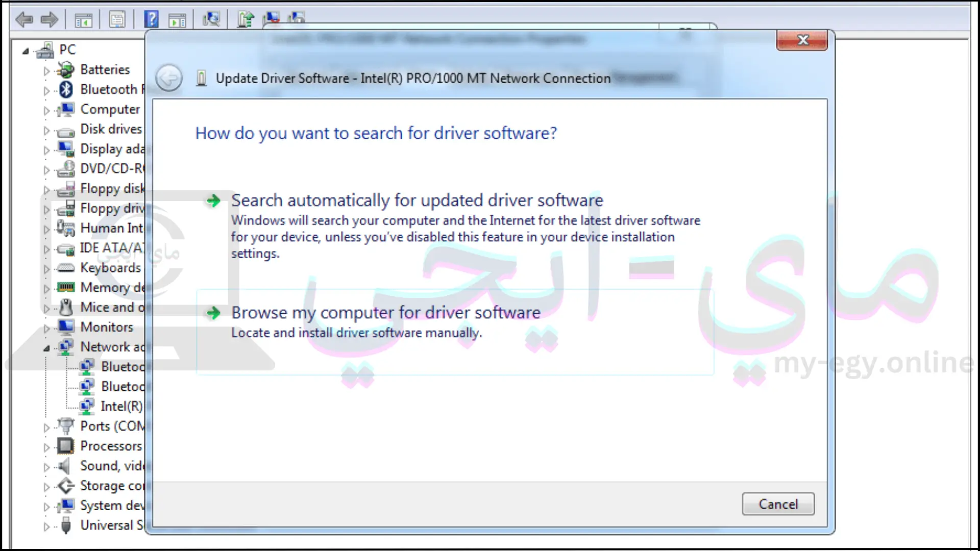The image size is (980, 551).
Task: Click the Disable device toolbar icon
Action: 296,18
